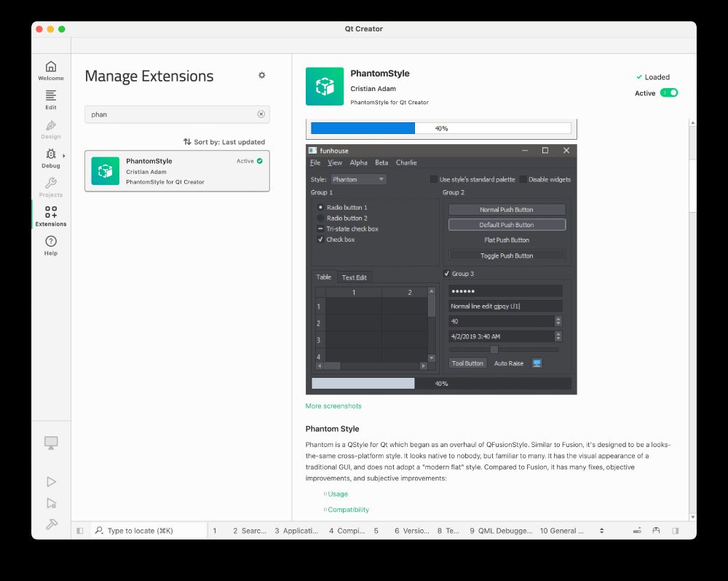Open the Application Output pane
728x581 pixels.
click(296, 530)
